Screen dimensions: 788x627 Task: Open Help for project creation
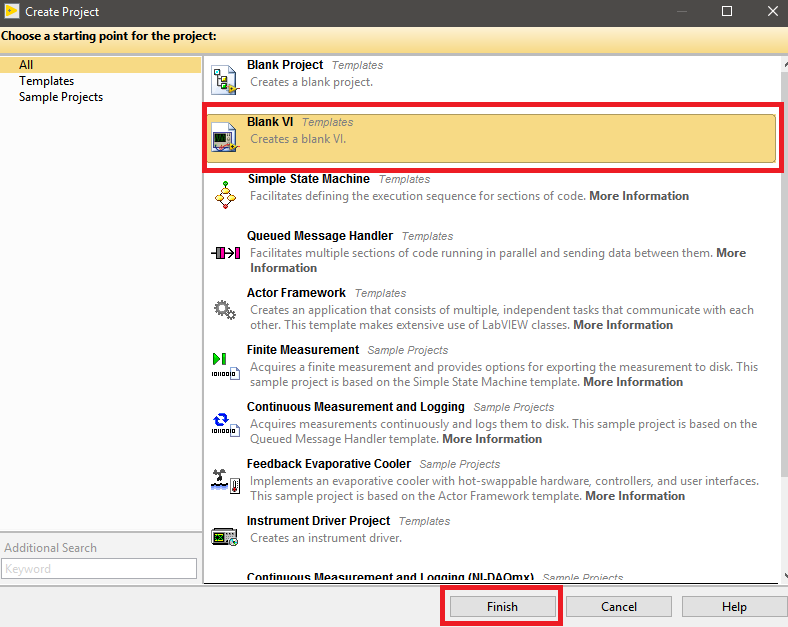click(x=734, y=606)
